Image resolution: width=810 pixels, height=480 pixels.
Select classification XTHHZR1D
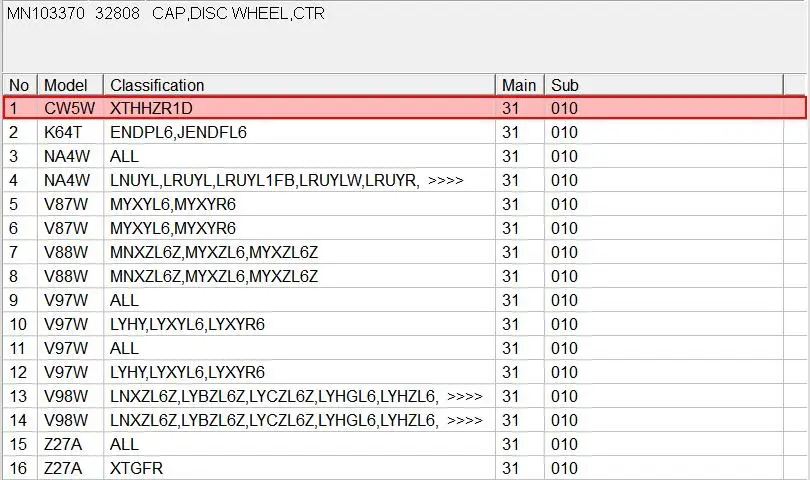pos(151,109)
